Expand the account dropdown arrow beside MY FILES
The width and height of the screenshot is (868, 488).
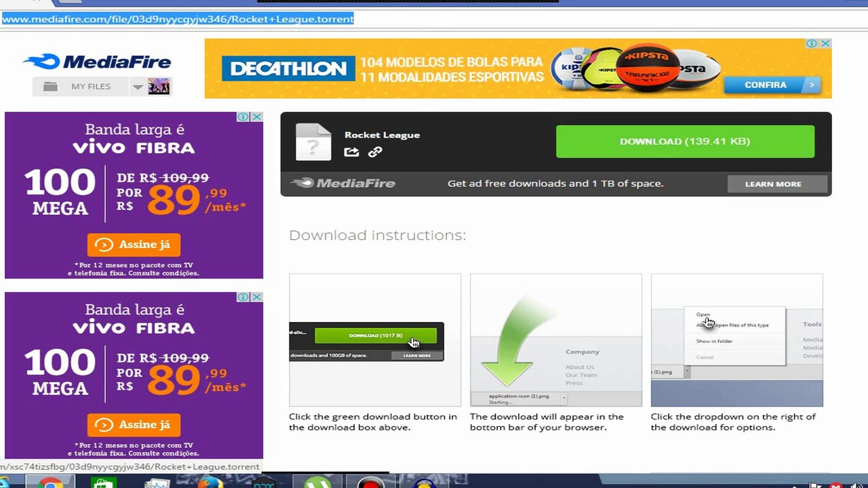click(x=138, y=87)
